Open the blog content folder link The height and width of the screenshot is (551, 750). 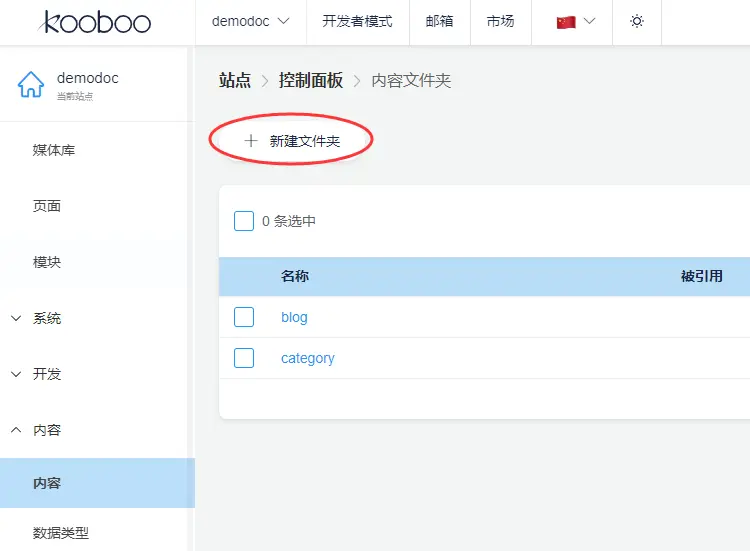click(x=294, y=317)
